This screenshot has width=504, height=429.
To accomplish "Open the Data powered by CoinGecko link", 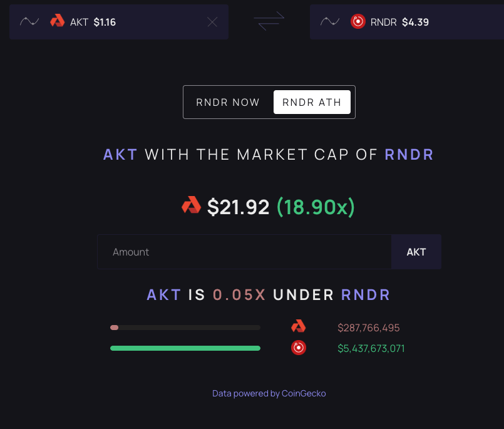I will [269, 393].
